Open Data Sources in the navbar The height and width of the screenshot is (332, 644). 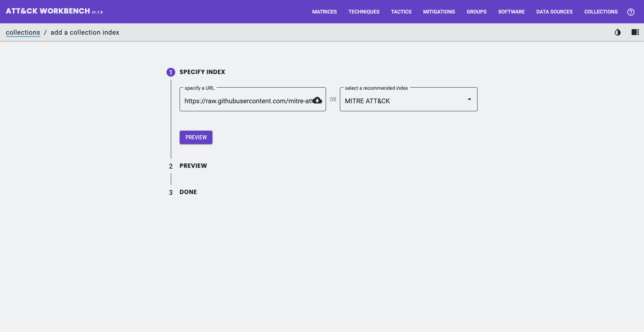pos(554,12)
